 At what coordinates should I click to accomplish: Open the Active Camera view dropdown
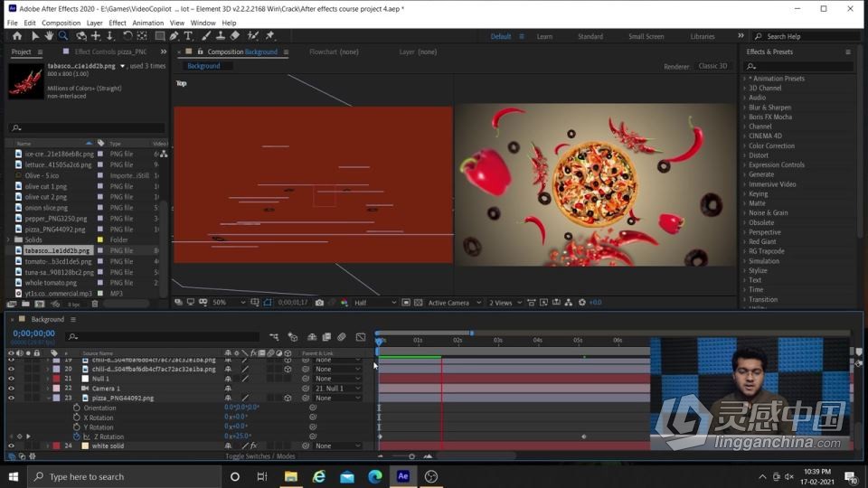tap(452, 303)
